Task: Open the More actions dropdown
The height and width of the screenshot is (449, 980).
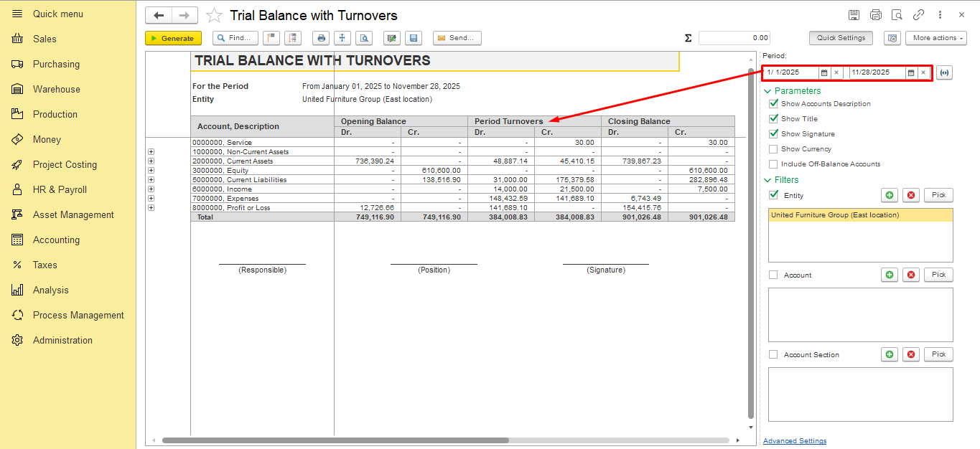Action: pyautogui.click(x=935, y=38)
